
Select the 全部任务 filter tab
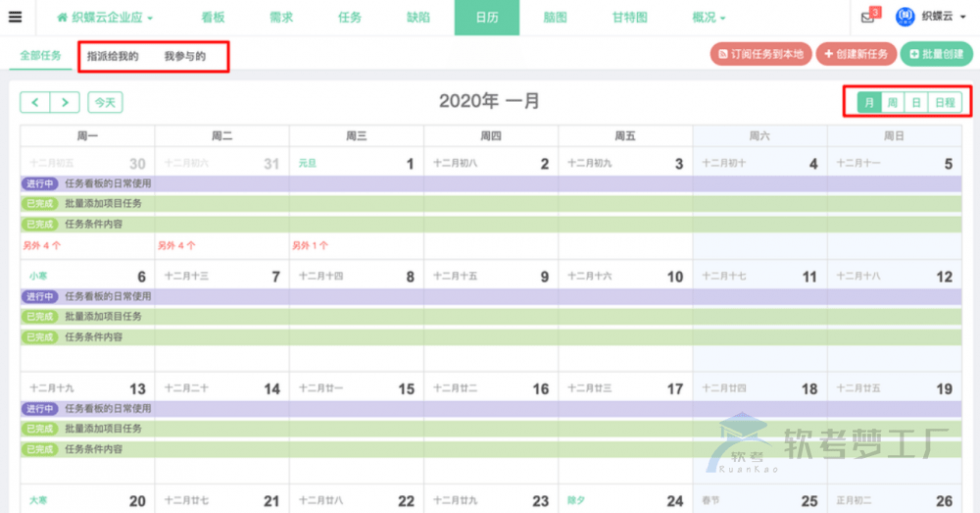(40, 56)
